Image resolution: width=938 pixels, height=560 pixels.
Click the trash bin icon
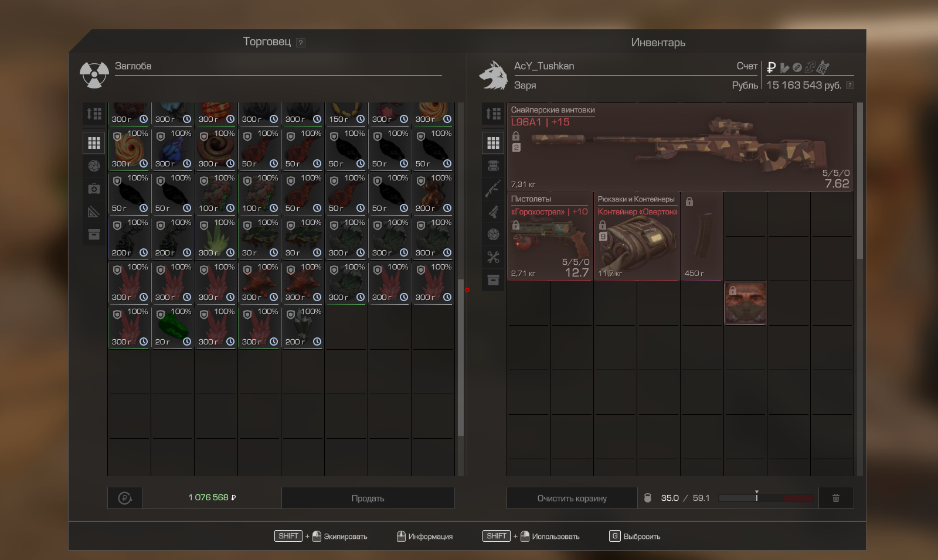[836, 498]
